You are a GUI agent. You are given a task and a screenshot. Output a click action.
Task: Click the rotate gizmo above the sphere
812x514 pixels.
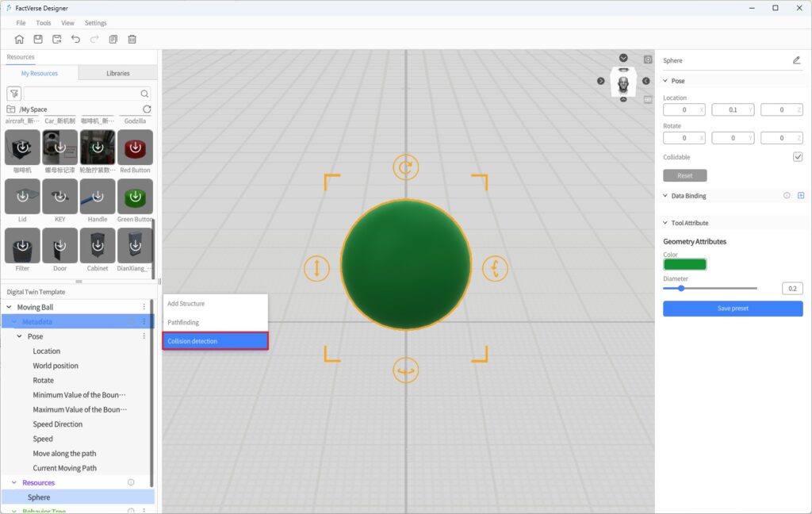pos(405,167)
